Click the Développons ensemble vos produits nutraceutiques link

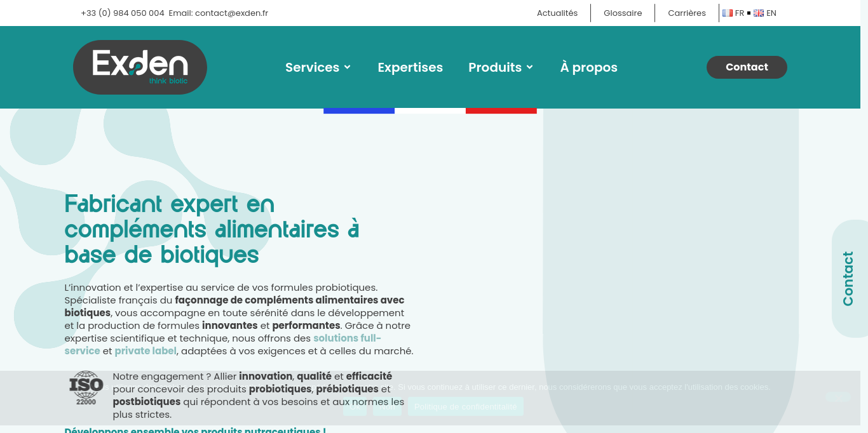tap(195, 430)
